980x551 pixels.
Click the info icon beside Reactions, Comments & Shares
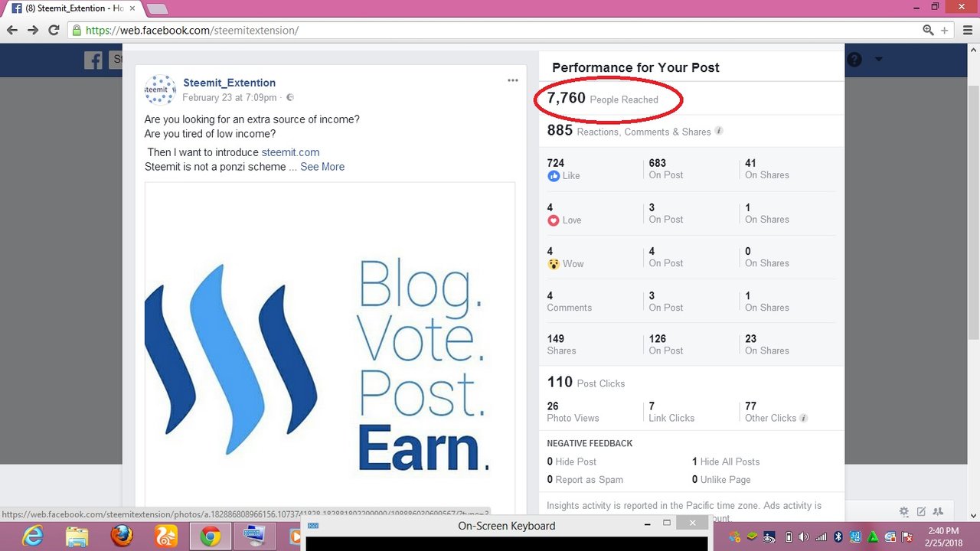719,131
